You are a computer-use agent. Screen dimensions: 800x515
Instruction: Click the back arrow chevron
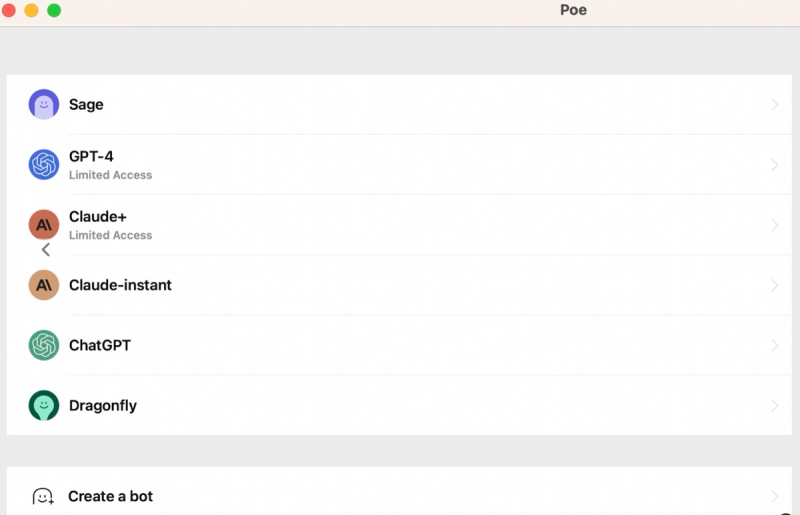pyautogui.click(x=45, y=250)
